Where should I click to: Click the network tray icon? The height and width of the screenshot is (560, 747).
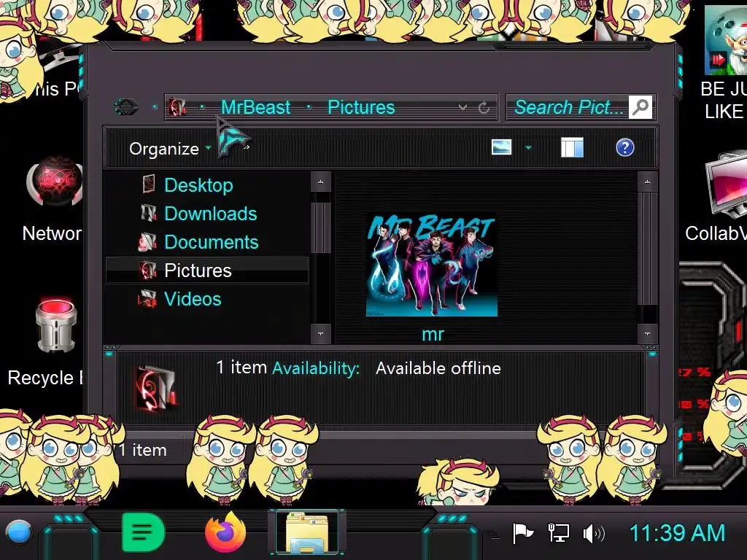pos(558,533)
